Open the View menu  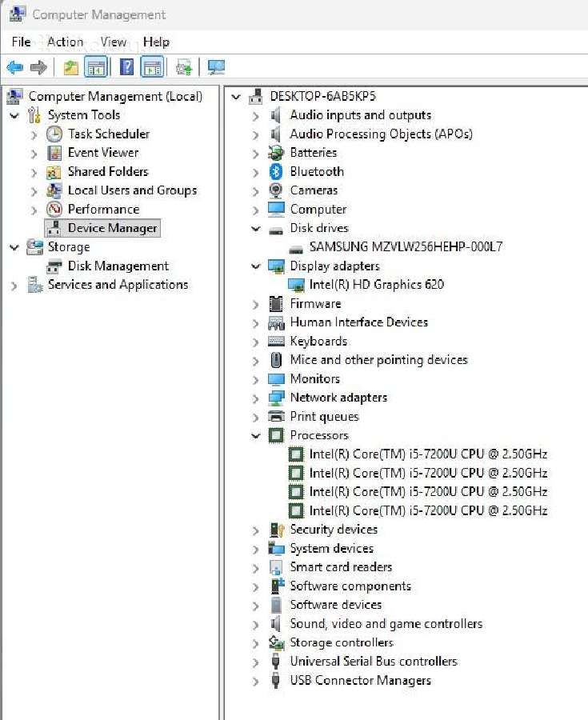coord(114,42)
